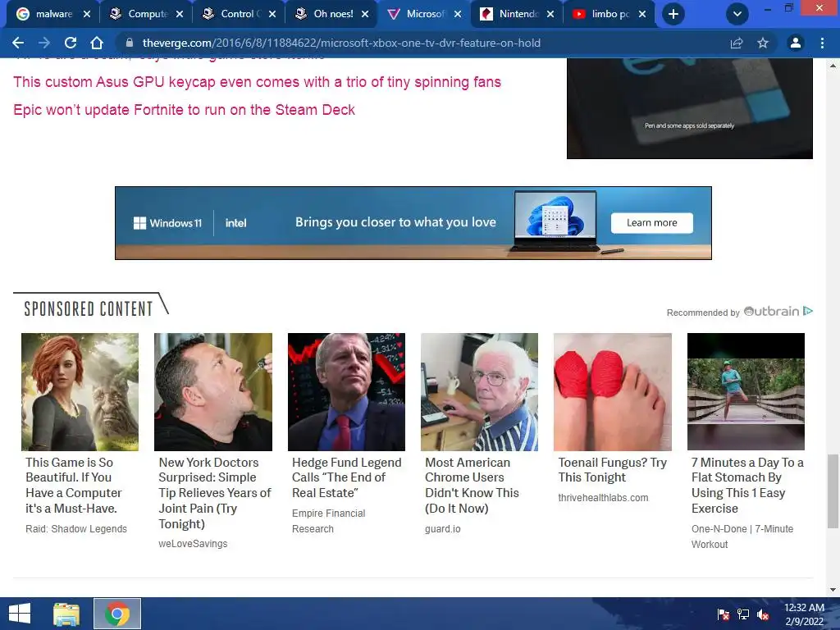Click the forward navigation arrow
840x630 pixels.
tap(44, 43)
